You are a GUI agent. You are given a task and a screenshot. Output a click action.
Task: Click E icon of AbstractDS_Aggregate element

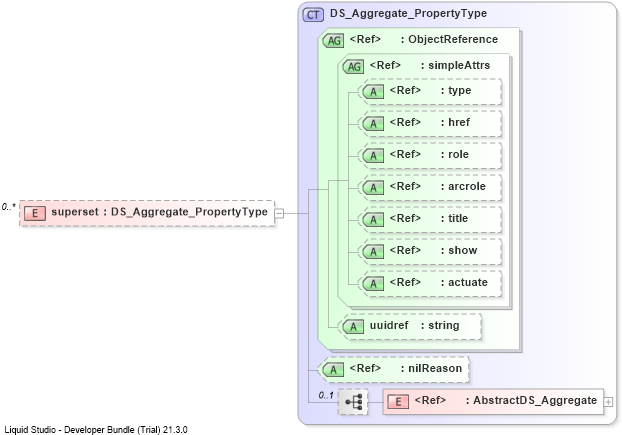[x=398, y=402]
